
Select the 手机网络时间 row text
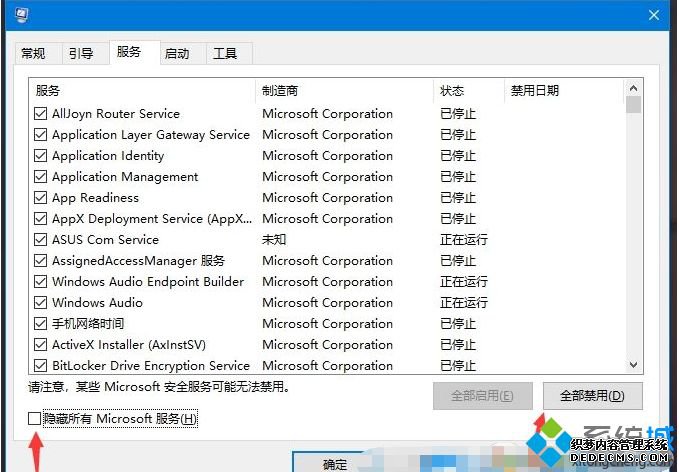[88, 323]
